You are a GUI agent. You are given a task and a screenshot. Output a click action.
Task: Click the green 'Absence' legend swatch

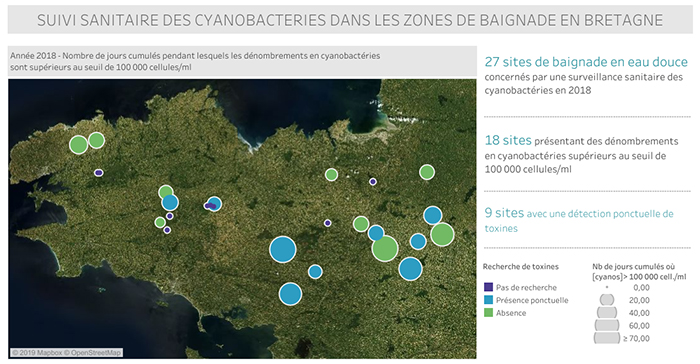[488, 313]
